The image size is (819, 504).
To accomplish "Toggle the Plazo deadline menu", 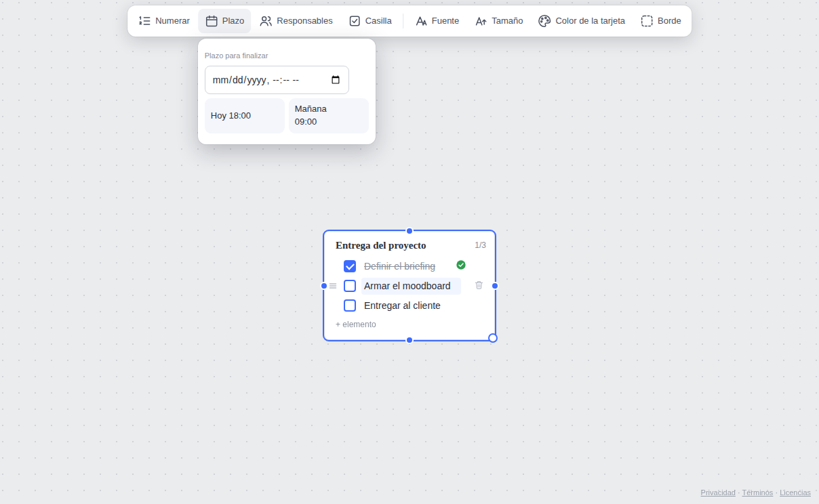I will click(x=224, y=21).
